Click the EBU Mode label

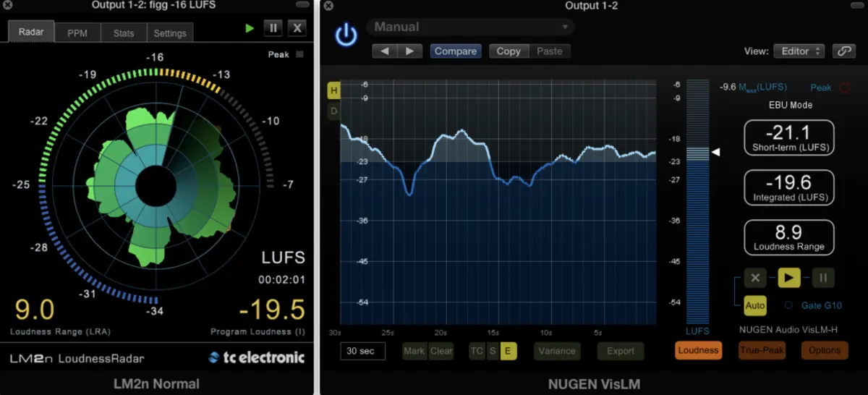(790, 105)
